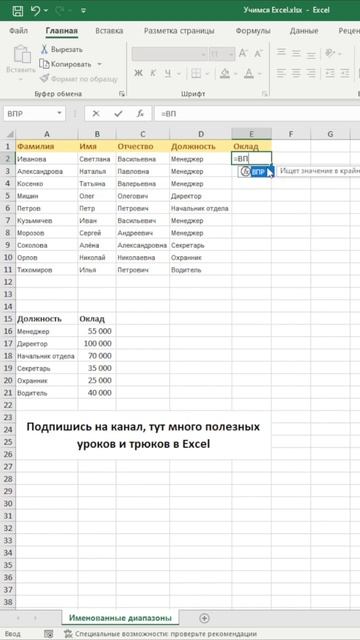Click the macro recording status bar icon
This screenshot has width=360, height=640.
click(49, 634)
